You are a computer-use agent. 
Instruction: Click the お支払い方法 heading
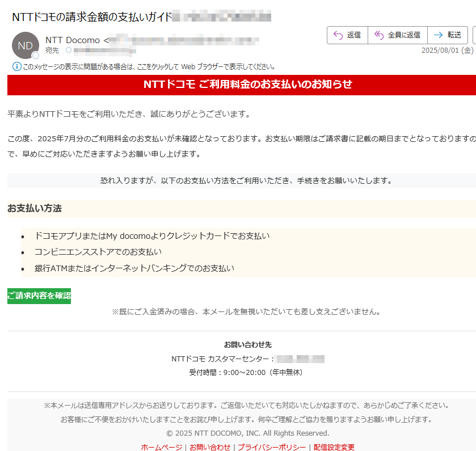click(34, 209)
